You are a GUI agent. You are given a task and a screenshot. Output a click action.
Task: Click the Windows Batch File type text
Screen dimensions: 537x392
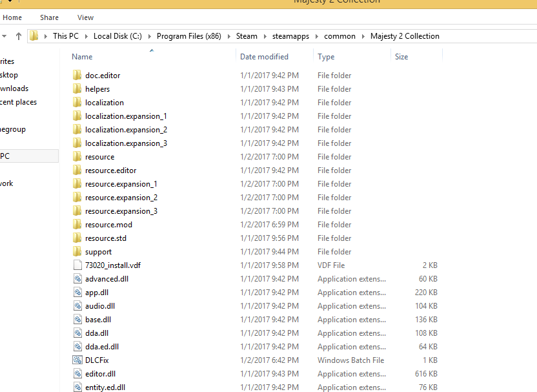pos(350,360)
